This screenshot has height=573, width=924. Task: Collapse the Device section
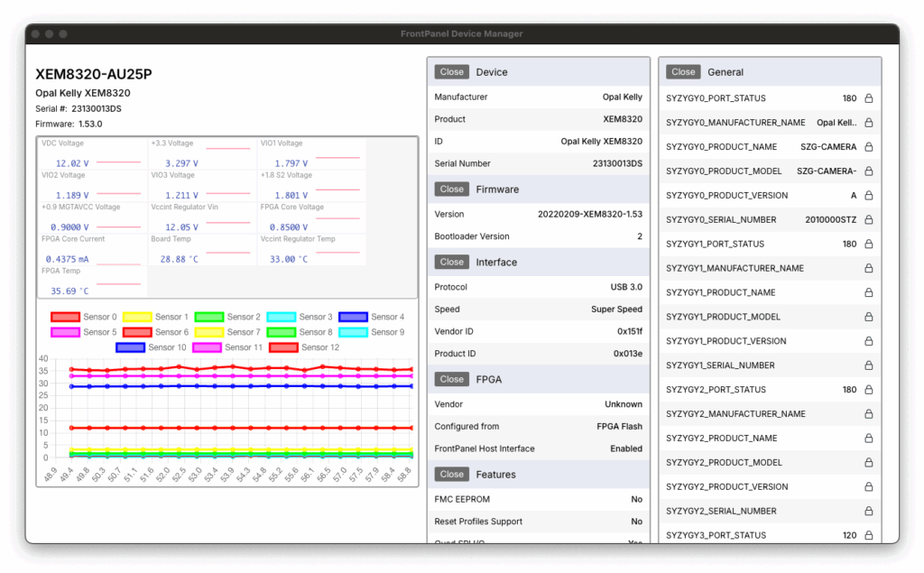pos(452,72)
